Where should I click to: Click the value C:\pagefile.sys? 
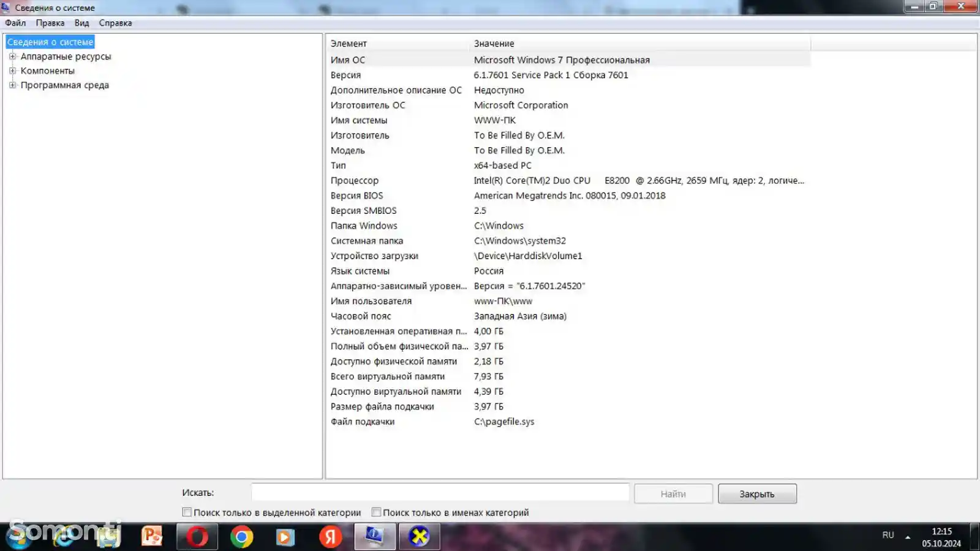[x=504, y=422]
